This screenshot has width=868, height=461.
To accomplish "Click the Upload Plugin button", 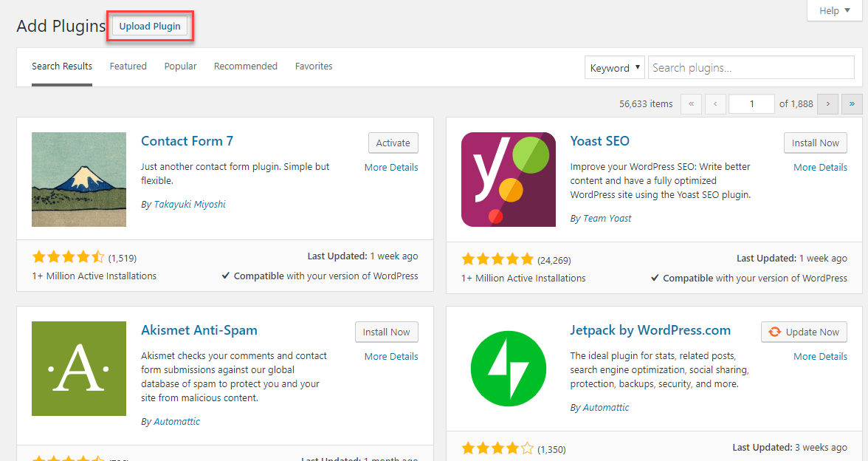I will 149,26.
